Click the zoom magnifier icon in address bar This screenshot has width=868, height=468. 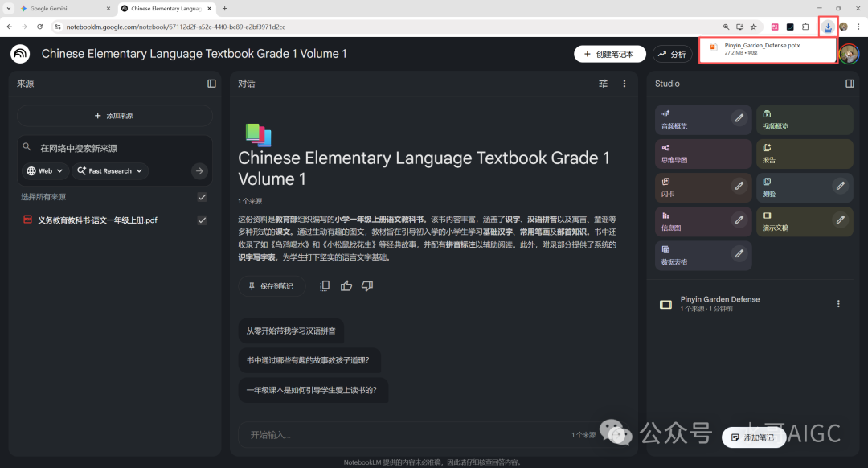point(726,27)
